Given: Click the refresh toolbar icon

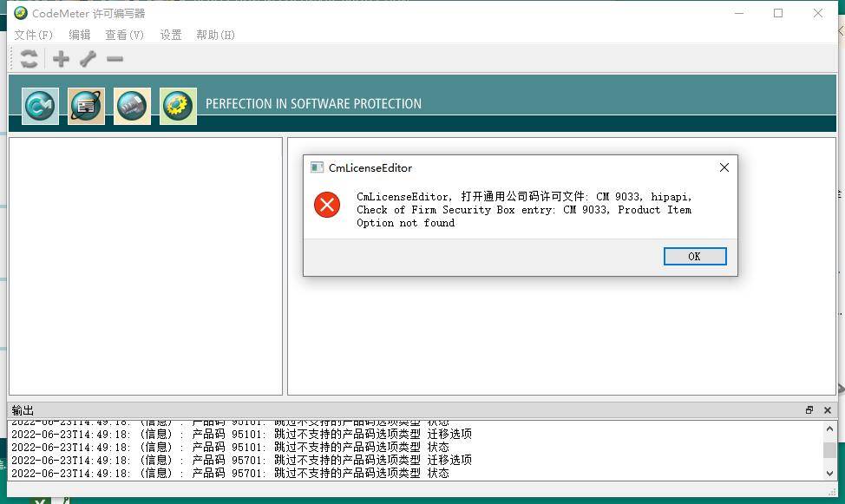Looking at the screenshot, I should (29, 59).
